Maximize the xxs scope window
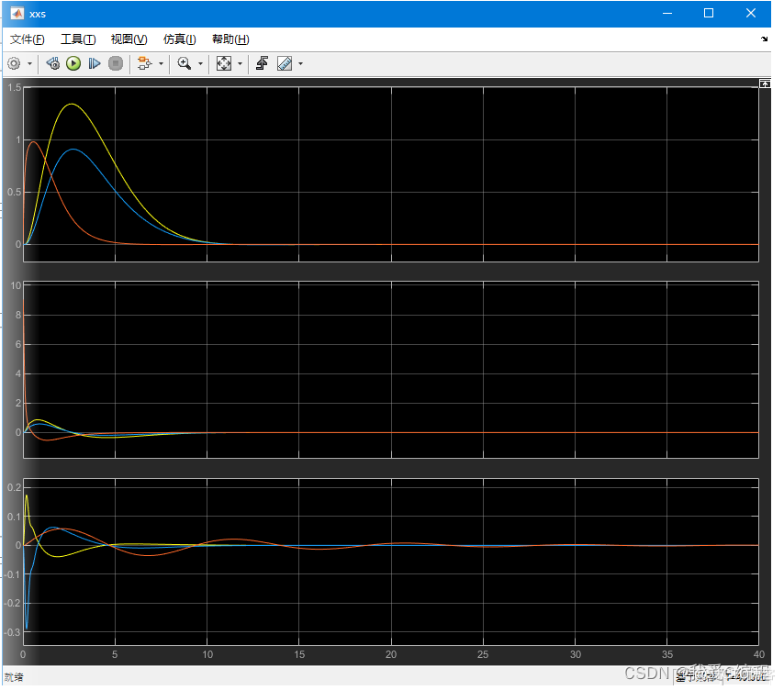Image resolution: width=784 pixels, height=690 pixels. pos(709,14)
